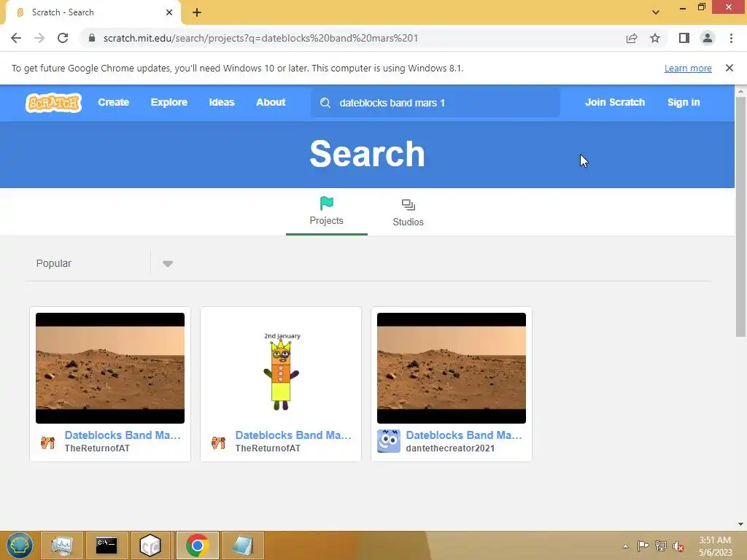This screenshot has width=747, height=560.
Task: Click second TheReturnofAT author name
Action: [268, 448]
